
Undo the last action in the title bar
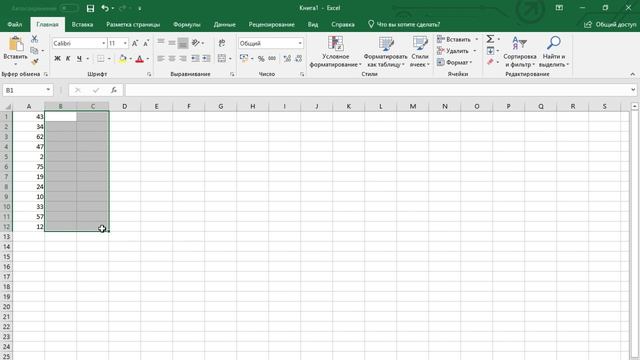tap(105, 8)
